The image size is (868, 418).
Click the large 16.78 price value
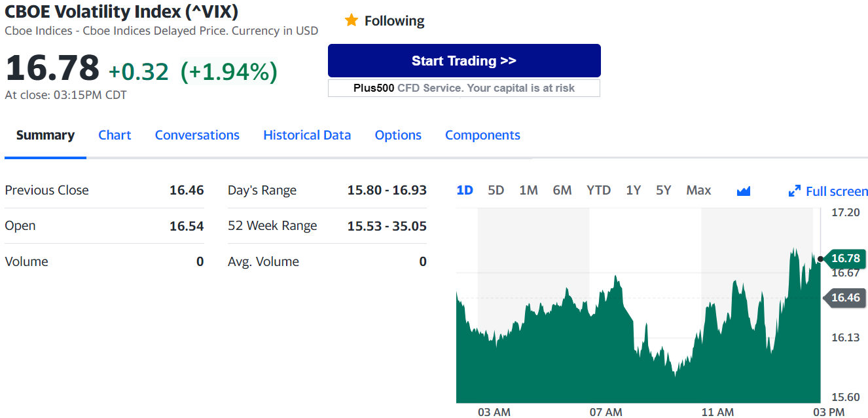pyautogui.click(x=52, y=68)
